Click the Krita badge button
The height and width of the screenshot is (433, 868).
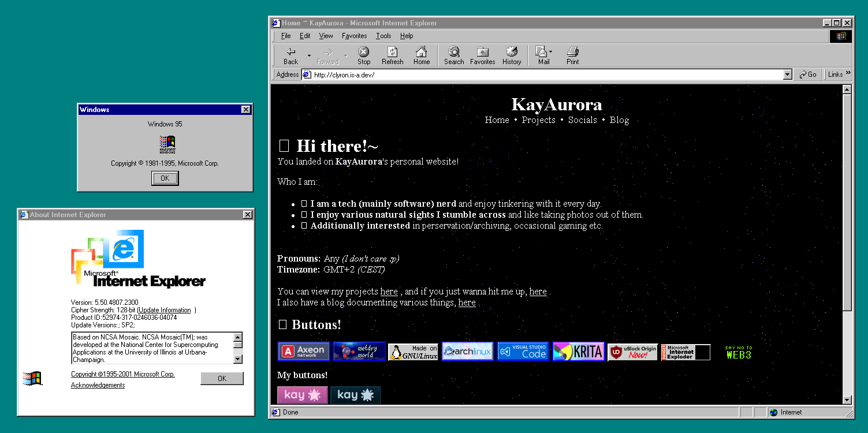578,352
